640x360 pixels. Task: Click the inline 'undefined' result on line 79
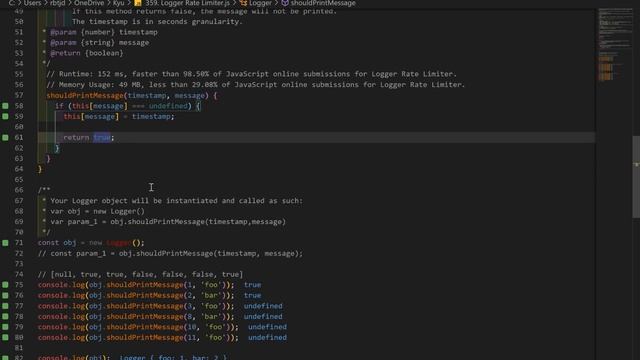click(x=267, y=327)
